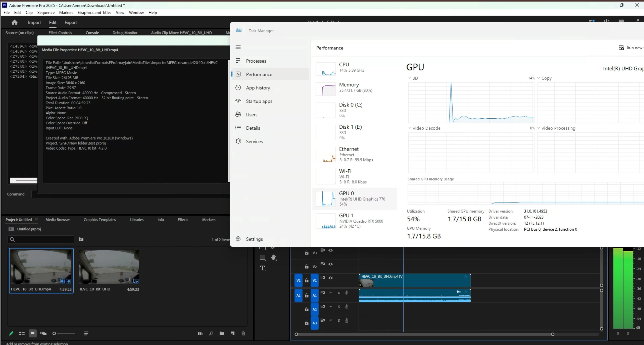Select the Hand tool
The height and width of the screenshot is (345, 644).
point(274,257)
